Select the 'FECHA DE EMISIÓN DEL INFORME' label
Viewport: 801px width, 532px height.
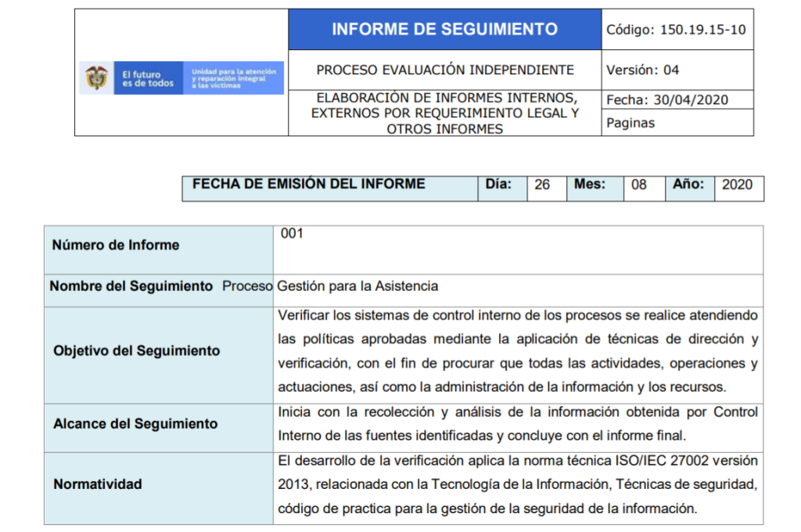click(x=308, y=185)
